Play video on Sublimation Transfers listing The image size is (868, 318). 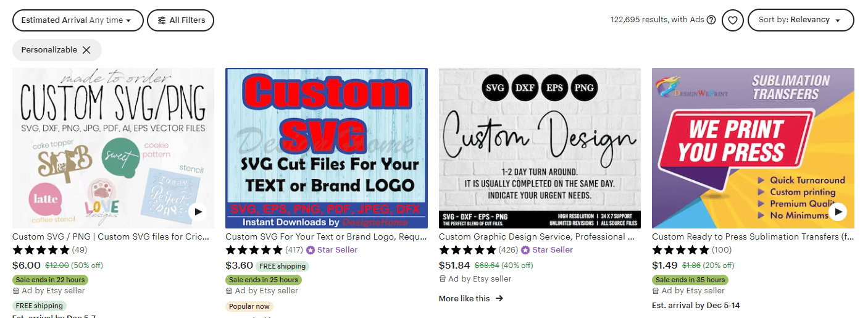click(x=837, y=212)
